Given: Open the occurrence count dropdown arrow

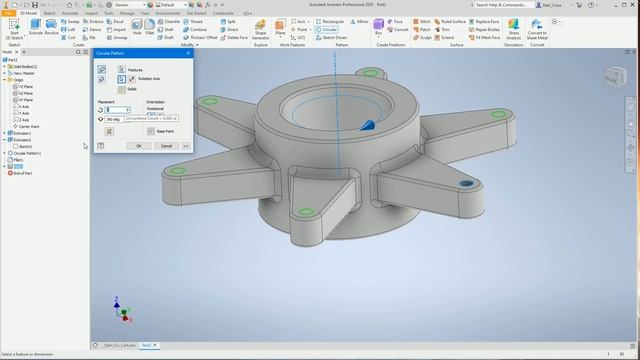Looking at the screenshot, I should [128, 110].
